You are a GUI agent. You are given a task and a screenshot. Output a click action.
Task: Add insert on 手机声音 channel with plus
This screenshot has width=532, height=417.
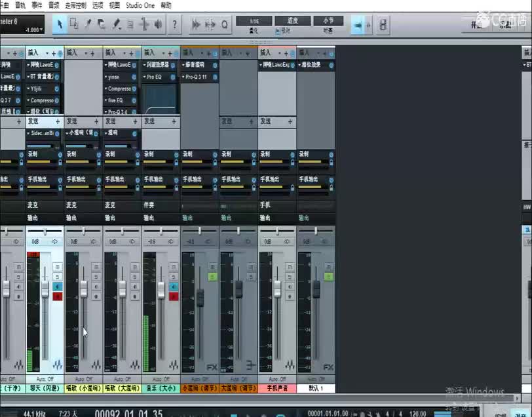(x=286, y=53)
